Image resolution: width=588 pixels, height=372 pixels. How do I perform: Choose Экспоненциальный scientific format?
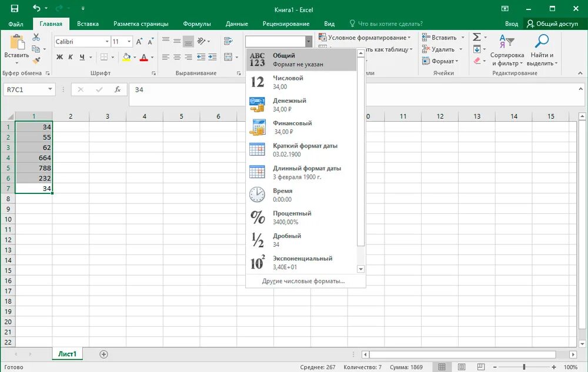(x=301, y=262)
